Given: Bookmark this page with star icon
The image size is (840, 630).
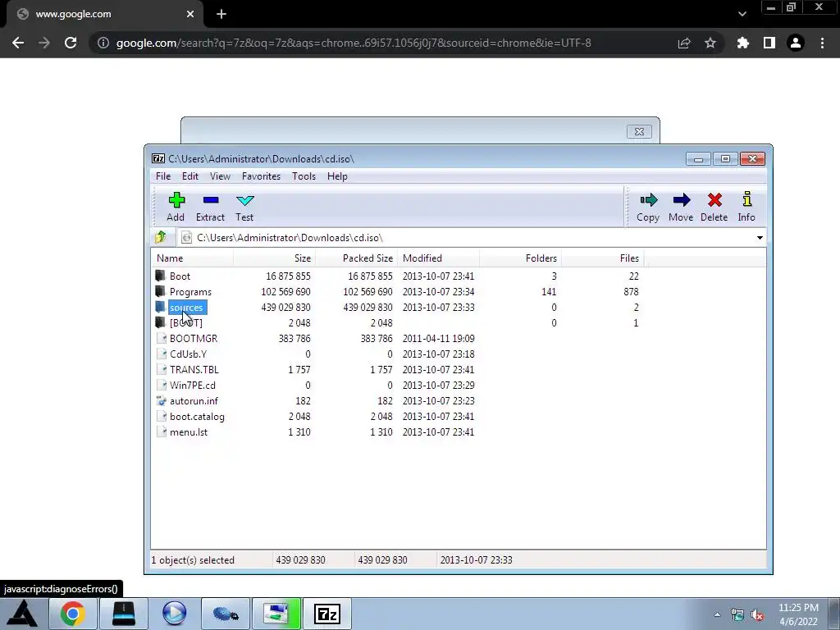Looking at the screenshot, I should tap(710, 43).
